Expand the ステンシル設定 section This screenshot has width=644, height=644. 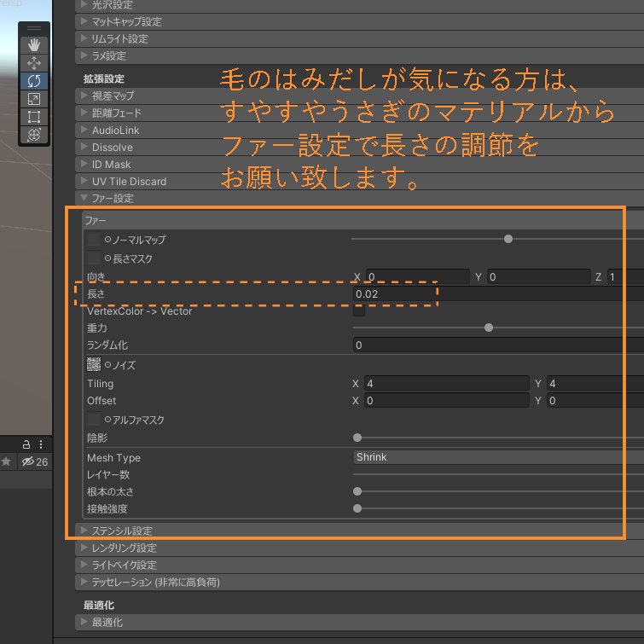359,531
